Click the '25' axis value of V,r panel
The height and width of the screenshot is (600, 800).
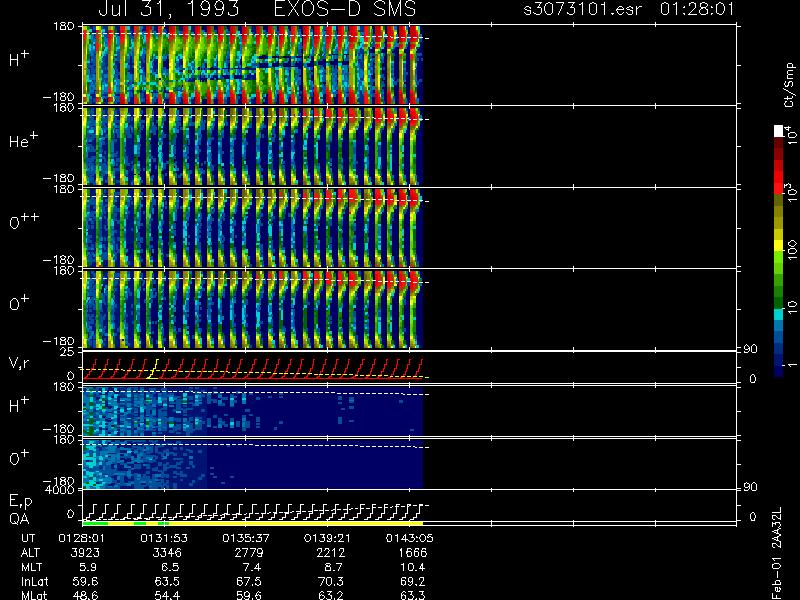point(69,352)
